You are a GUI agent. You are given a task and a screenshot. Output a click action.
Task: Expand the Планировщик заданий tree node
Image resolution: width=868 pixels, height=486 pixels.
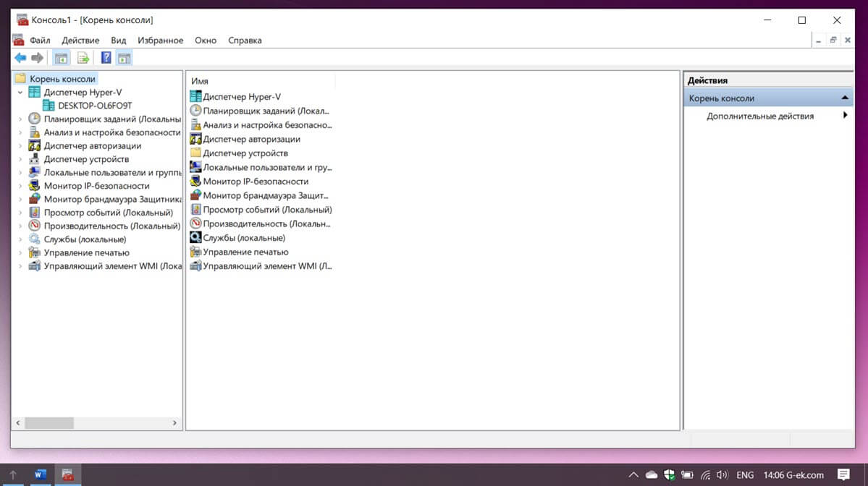[x=20, y=119]
